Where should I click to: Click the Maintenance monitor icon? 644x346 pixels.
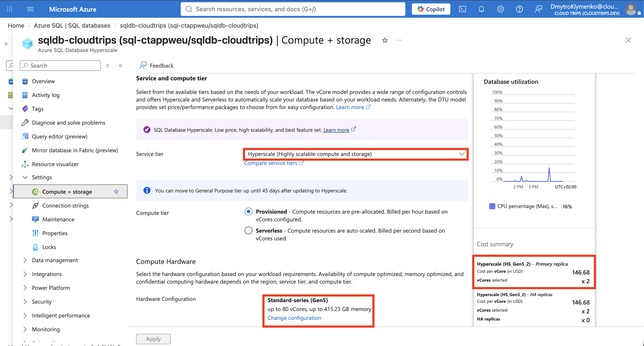35,219
